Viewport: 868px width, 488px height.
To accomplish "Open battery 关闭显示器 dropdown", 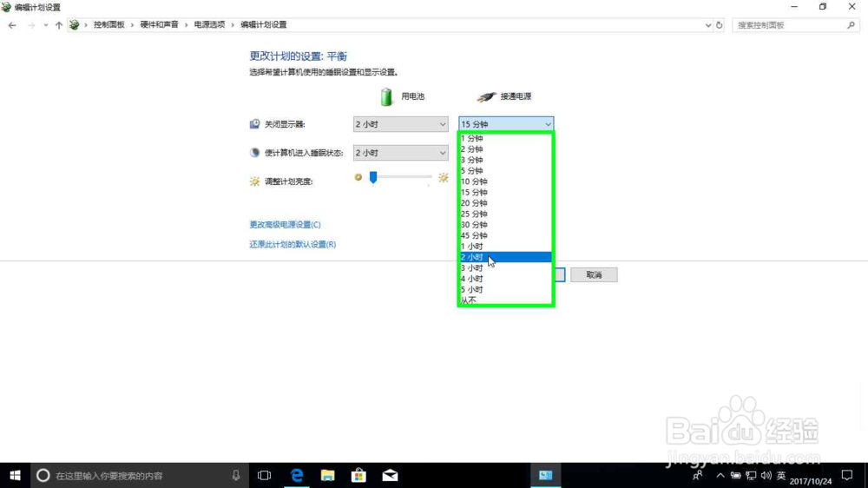I will click(400, 124).
